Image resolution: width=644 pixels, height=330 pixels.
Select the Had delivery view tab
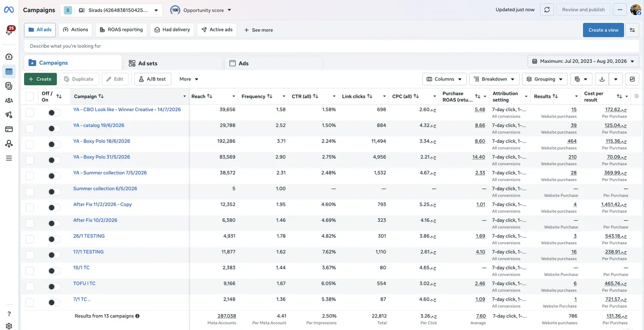pyautogui.click(x=172, y=30)
